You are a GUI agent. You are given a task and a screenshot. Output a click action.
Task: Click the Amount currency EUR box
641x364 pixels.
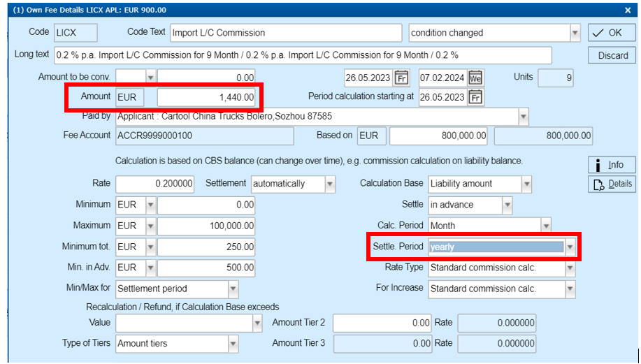[129, 97]
